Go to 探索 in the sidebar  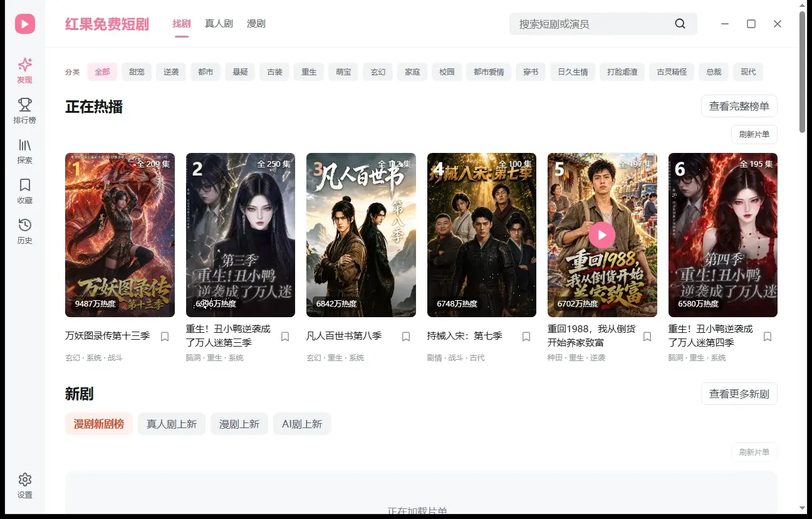[25, 151]
